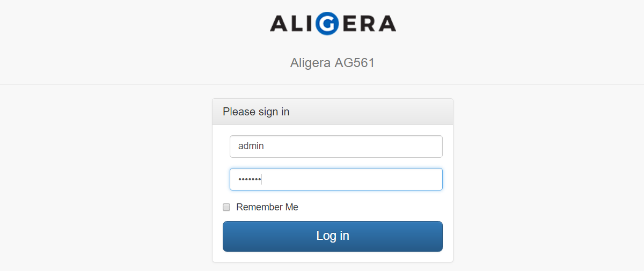The width and height of the screenshot is (644, 271).
Task: Click the empty right side of password field
Action: coord(376,179)
